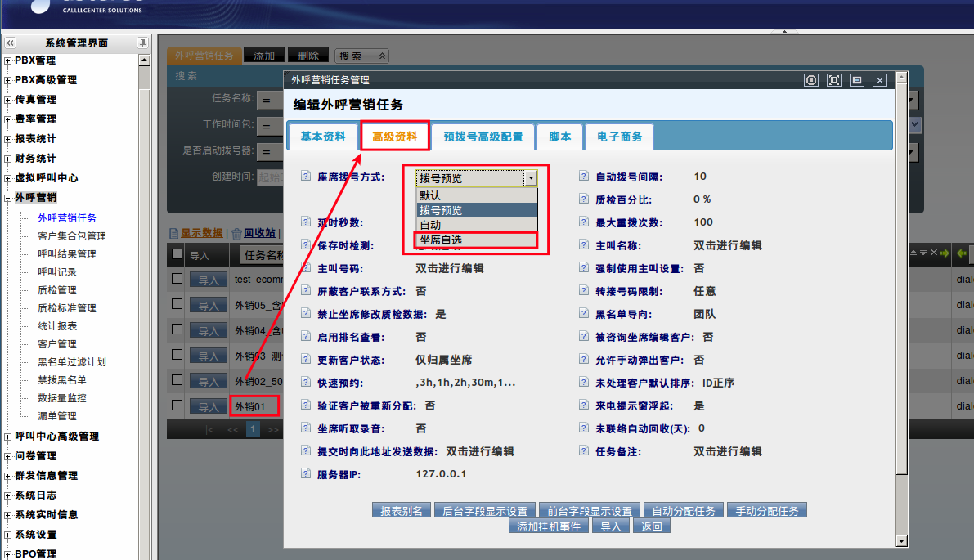This screenshot has width=974, height=560.
Task: Open the 回收站 recycle bin icon
Action: tap(236, 233)
